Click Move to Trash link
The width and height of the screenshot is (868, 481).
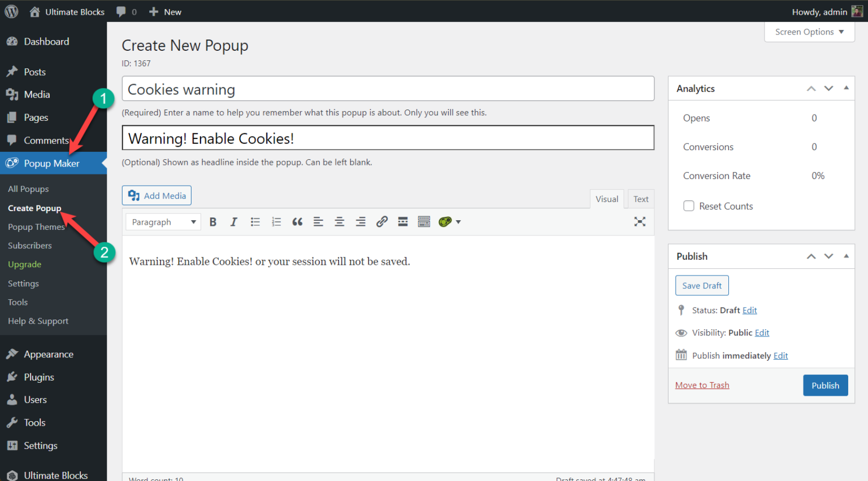pos(702,385)
